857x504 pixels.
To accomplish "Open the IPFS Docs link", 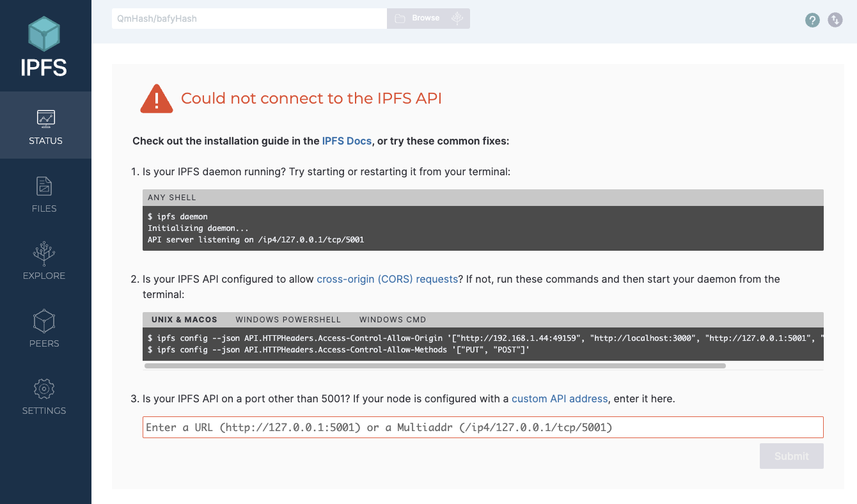I will [x=347, y=141].
